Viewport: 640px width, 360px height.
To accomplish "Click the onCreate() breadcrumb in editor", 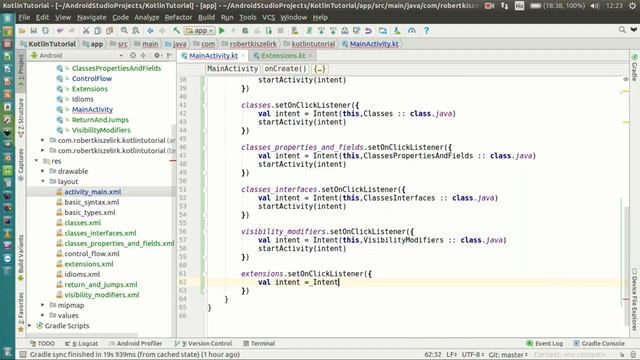I will [x=285, y=69].
